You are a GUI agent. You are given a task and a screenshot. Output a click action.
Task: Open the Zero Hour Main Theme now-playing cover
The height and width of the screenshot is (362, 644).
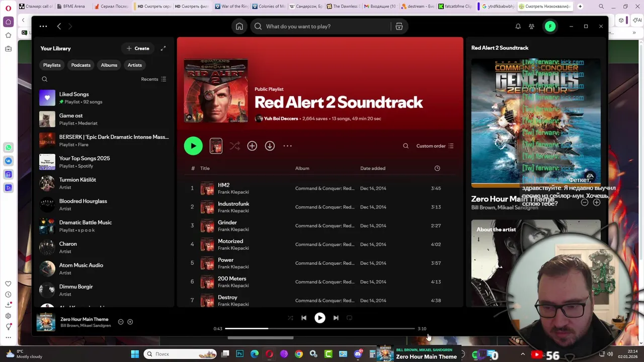pyautogui.click(x=46, y=322)
